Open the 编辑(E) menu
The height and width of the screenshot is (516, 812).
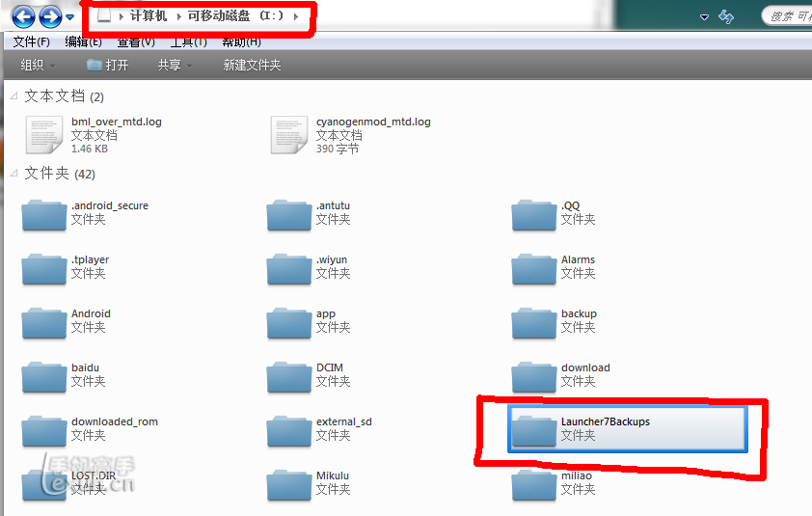[83, 42]
